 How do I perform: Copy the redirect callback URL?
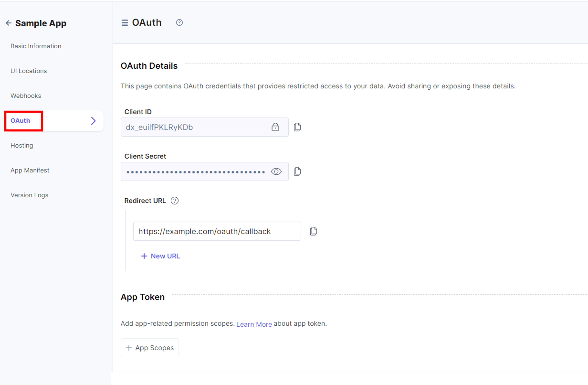[x=313, y=231]
